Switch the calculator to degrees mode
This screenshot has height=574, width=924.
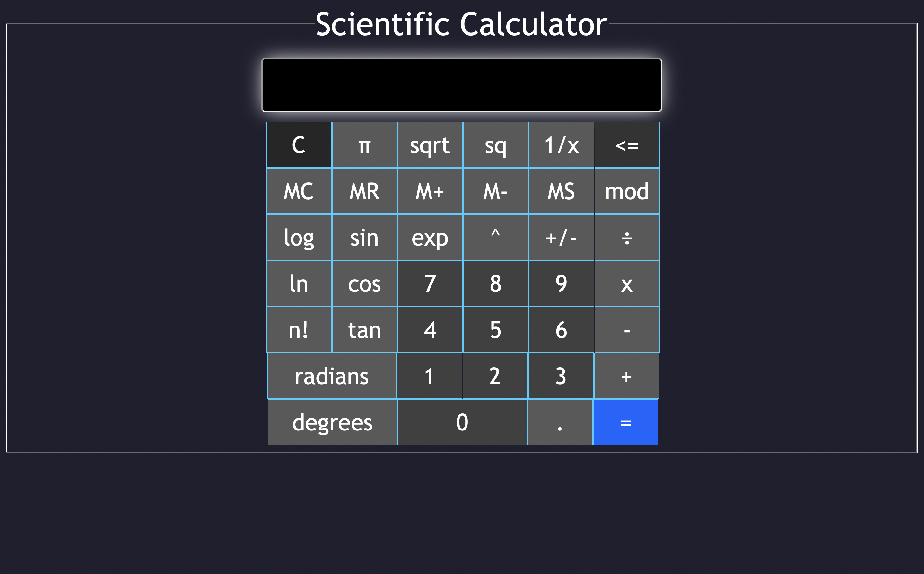pyautogui.click(x=332, y=422)
